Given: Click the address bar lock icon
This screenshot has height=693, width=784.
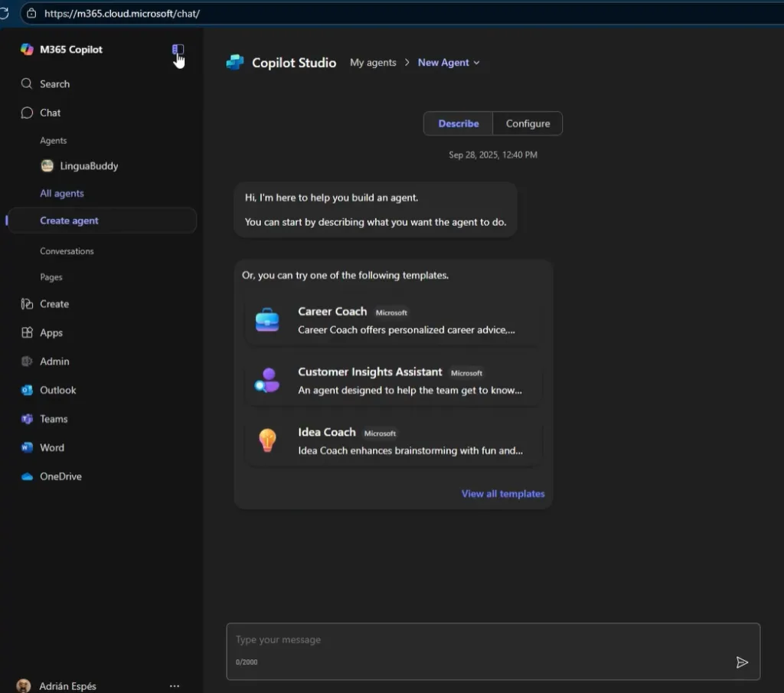Looking at the screenshot, I should tap(31, 14).
